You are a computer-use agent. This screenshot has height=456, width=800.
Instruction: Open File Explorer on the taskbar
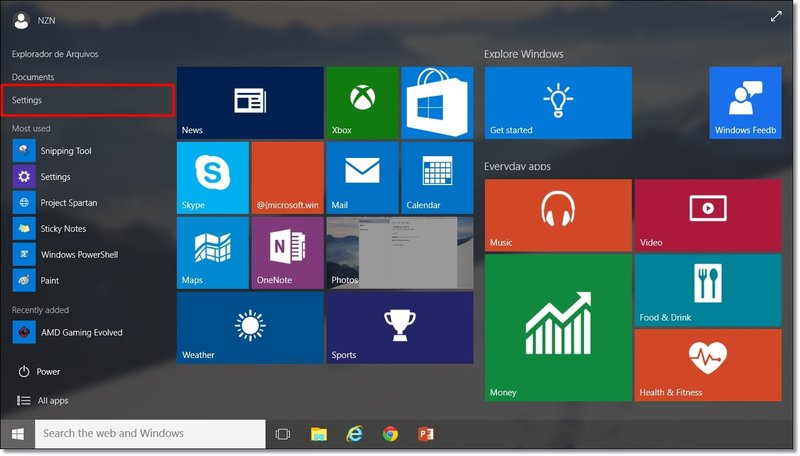[319, 434]
